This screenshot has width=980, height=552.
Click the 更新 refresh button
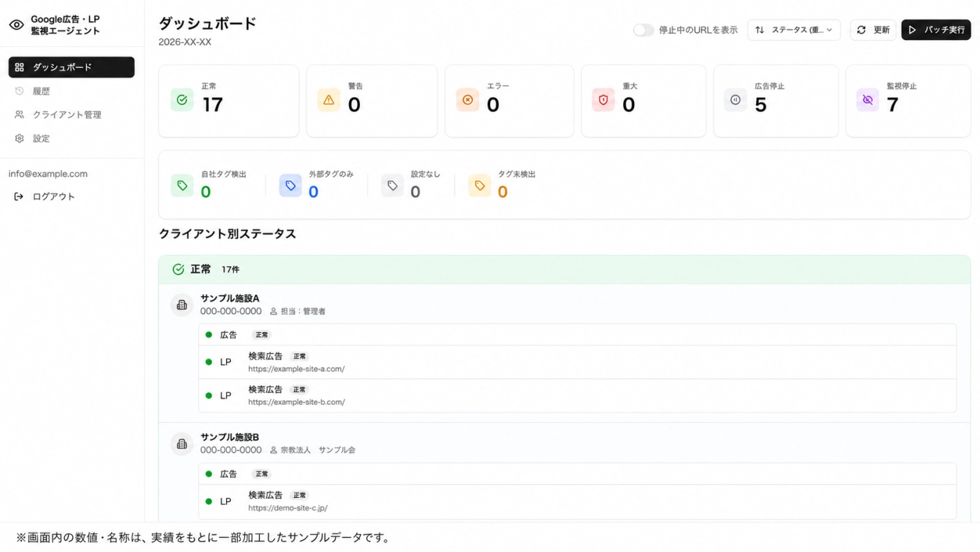coord(873,30)
